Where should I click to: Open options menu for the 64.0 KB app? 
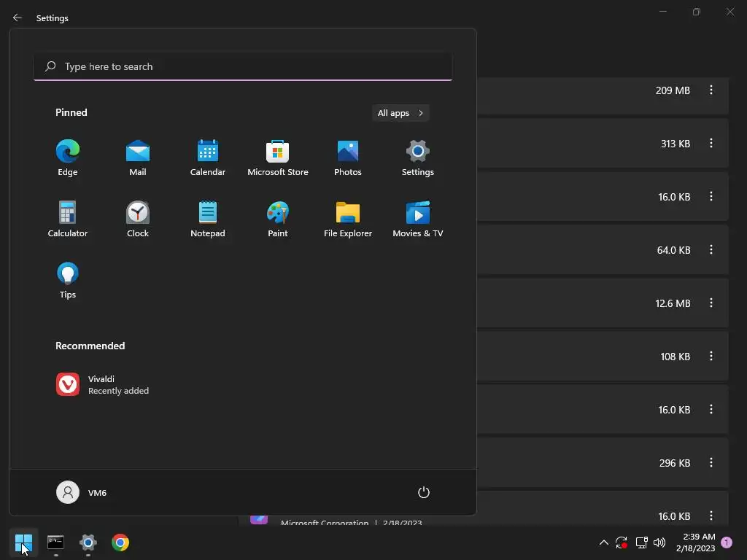click(711, 249)
